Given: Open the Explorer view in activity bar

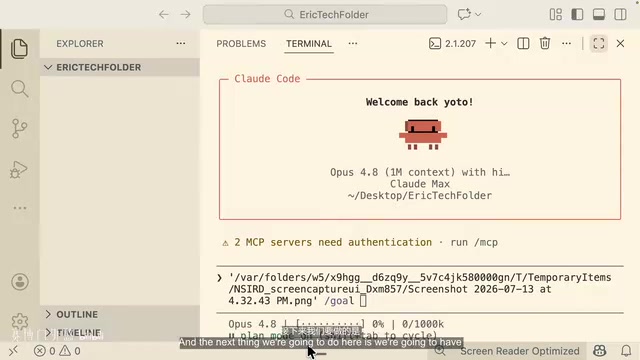Looking at the screenshot, I should click(19, 49).
